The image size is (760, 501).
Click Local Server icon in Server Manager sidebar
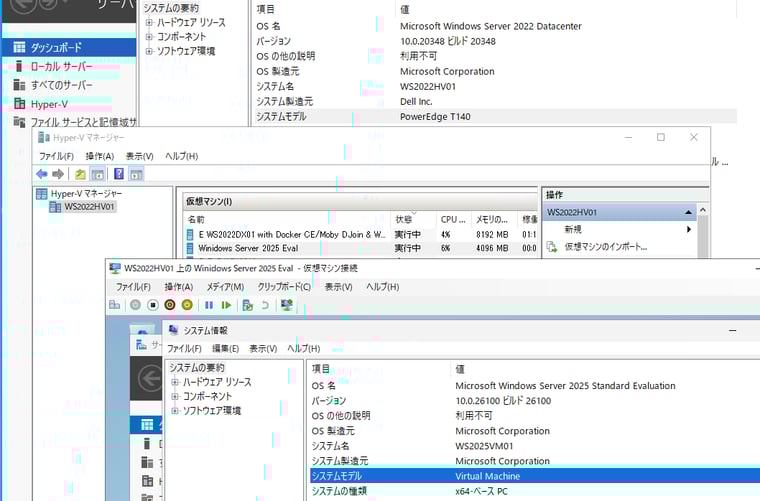coord(19,66)
